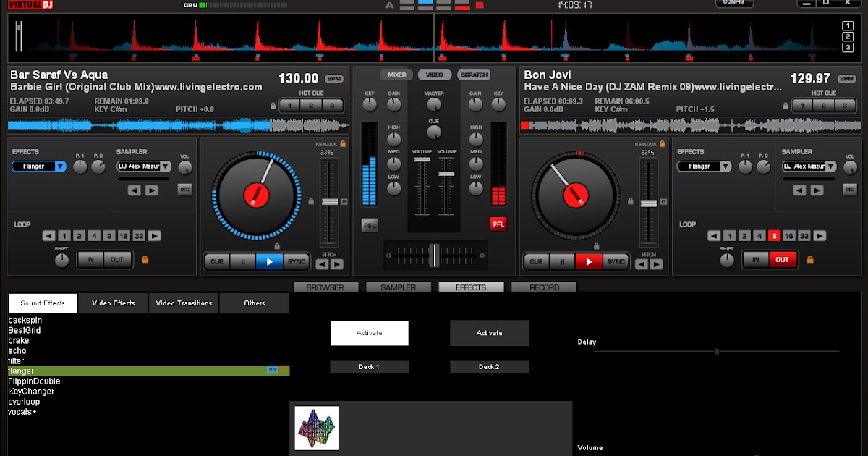Toggle the left deck keylock padlock

(343, 144)
